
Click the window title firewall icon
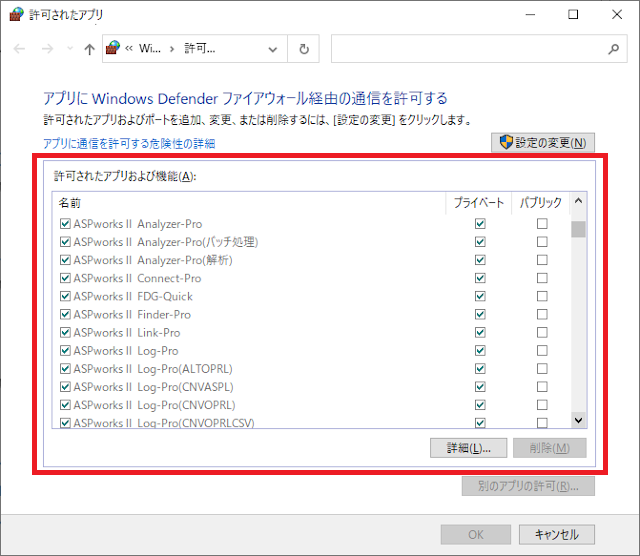[16, 14]
